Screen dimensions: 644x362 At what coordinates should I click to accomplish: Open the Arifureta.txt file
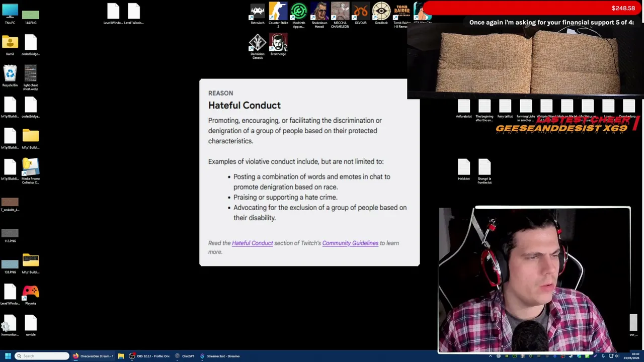(x=464, y=109)
